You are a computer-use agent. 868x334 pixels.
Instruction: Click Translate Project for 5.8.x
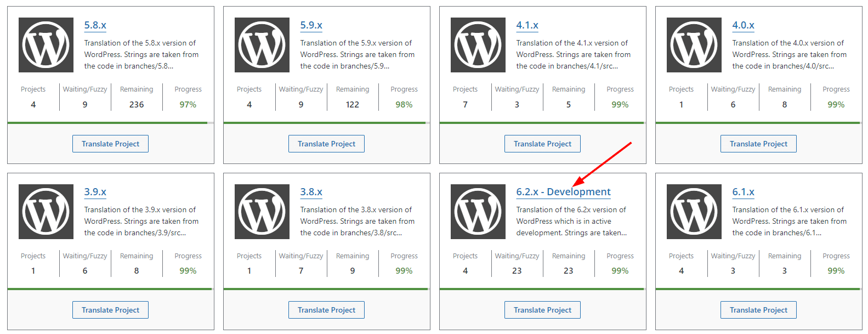110,144
